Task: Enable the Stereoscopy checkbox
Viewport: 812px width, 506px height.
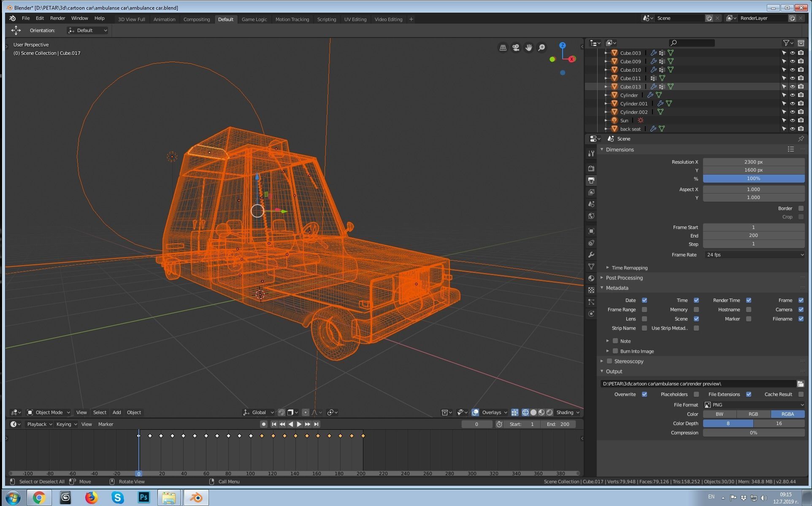Action: (x=609, y=361)
